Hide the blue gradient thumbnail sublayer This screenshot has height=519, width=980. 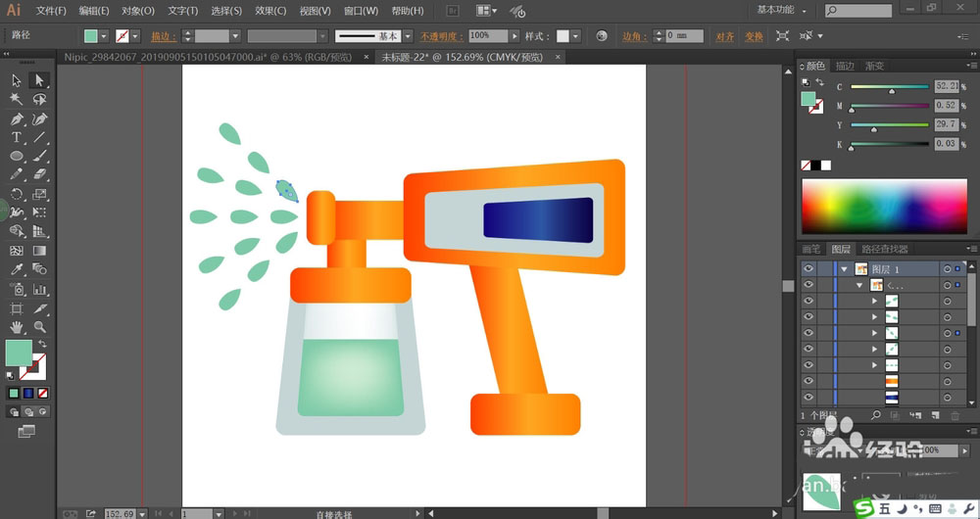[808, 397]
